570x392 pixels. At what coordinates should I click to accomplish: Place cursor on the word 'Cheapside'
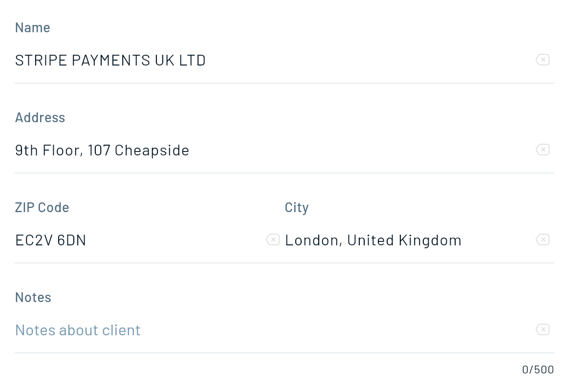[x=152, y=150]
